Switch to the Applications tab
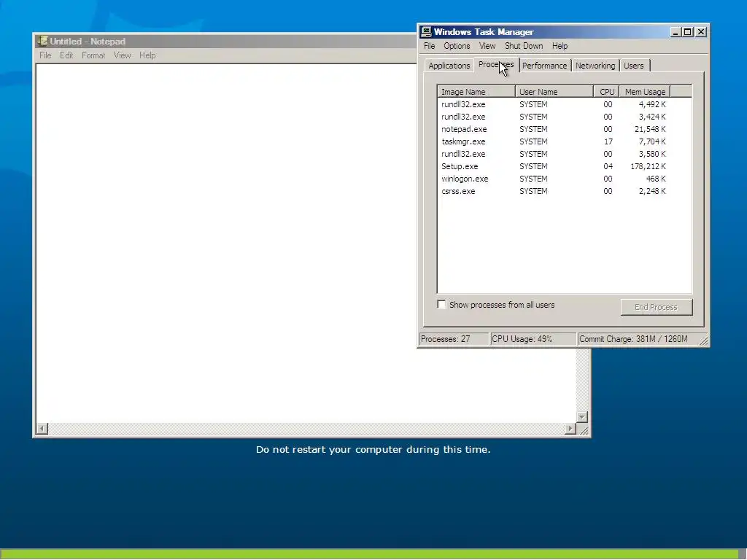The image size is (747, 560). click(x=449, y=66)
